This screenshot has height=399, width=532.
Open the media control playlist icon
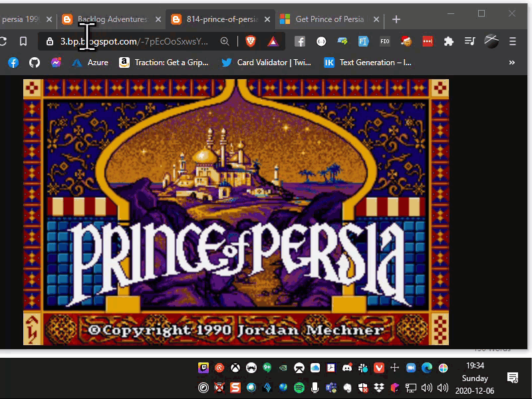[470, 41]
